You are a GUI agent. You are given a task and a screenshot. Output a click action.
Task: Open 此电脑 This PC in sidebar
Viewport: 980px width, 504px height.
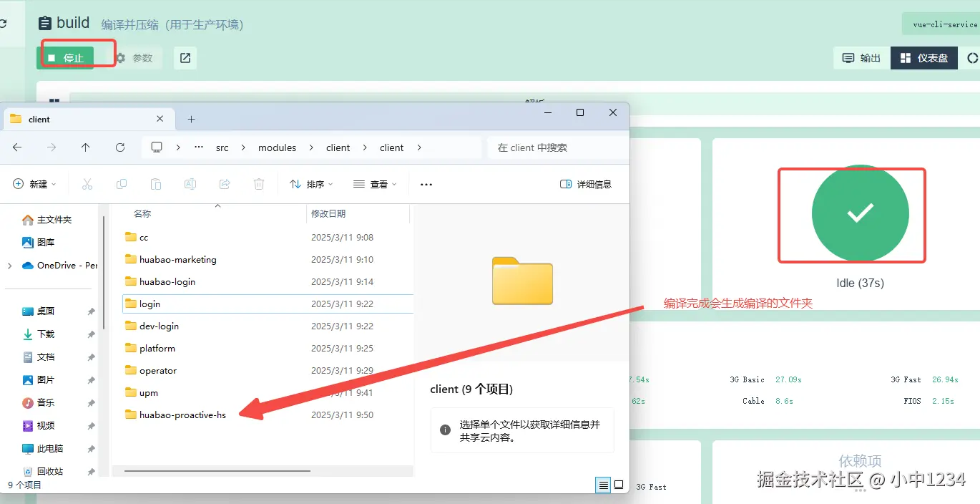tap(43, 448)
